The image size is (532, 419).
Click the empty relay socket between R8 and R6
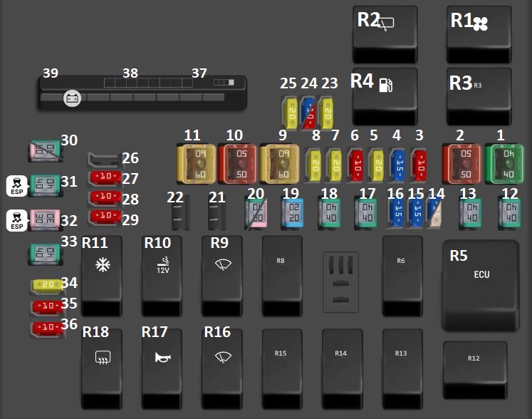[340, 281]
